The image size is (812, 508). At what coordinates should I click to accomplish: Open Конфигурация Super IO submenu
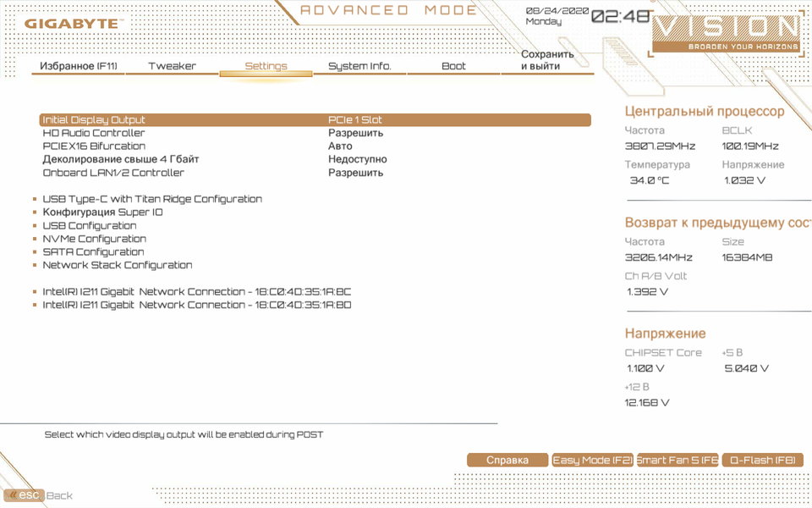102,212
